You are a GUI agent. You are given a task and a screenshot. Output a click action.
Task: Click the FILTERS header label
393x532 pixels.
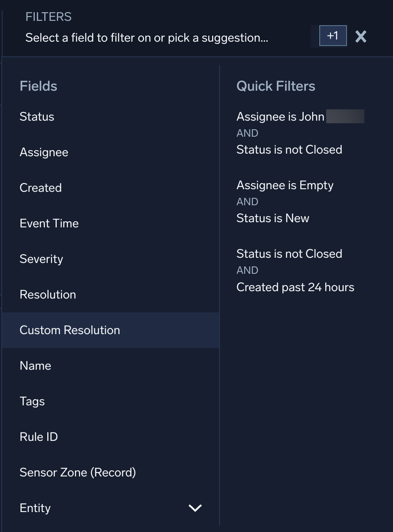pos(48,16)
